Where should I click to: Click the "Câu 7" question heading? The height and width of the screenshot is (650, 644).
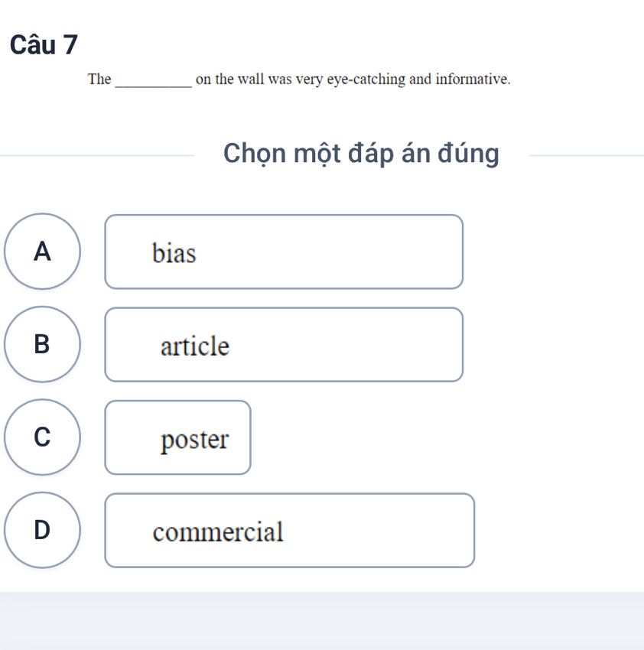44,45
